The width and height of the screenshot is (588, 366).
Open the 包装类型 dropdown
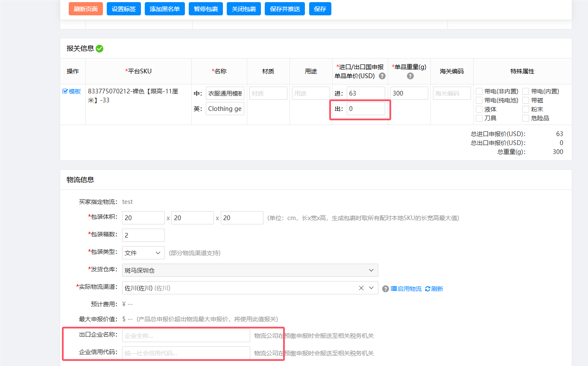click(x=143, y=253)
